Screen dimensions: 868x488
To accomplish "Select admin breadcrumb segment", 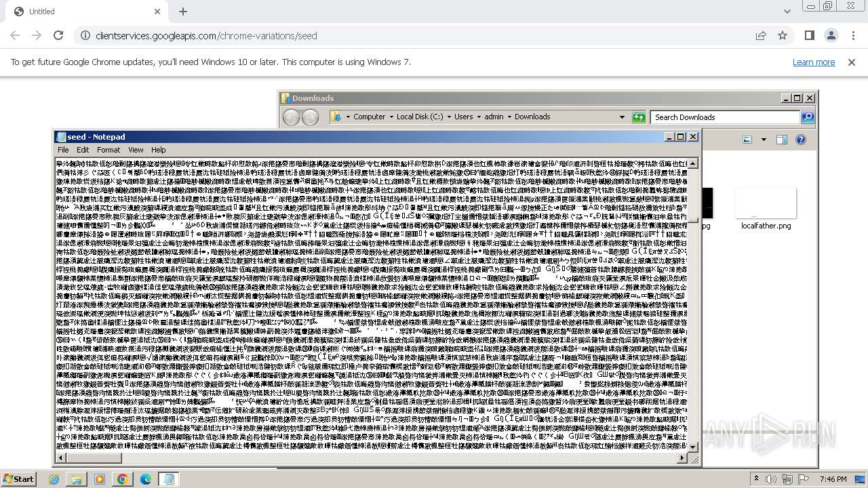I will click(494, 117).
